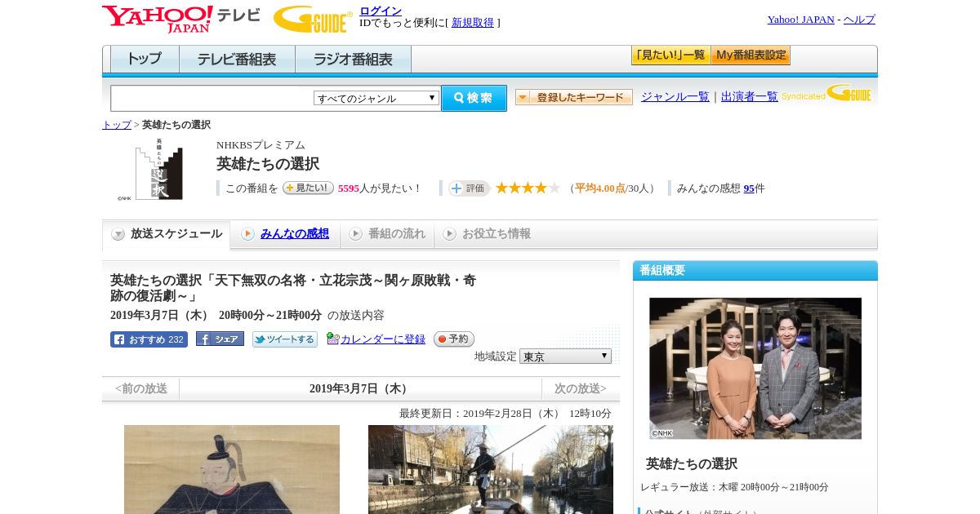Open the 英雄たちの選択 program logo thumbnail
The height and width of the screenshot is (514, 980).
pos(150,169)
